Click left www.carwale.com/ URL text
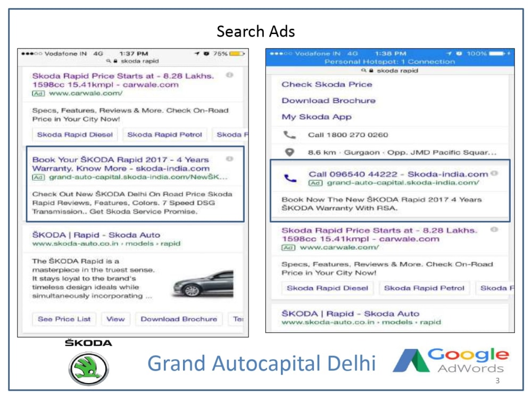Image resolution: width=532 pixels, height=399 pixels. coord(86,94)
